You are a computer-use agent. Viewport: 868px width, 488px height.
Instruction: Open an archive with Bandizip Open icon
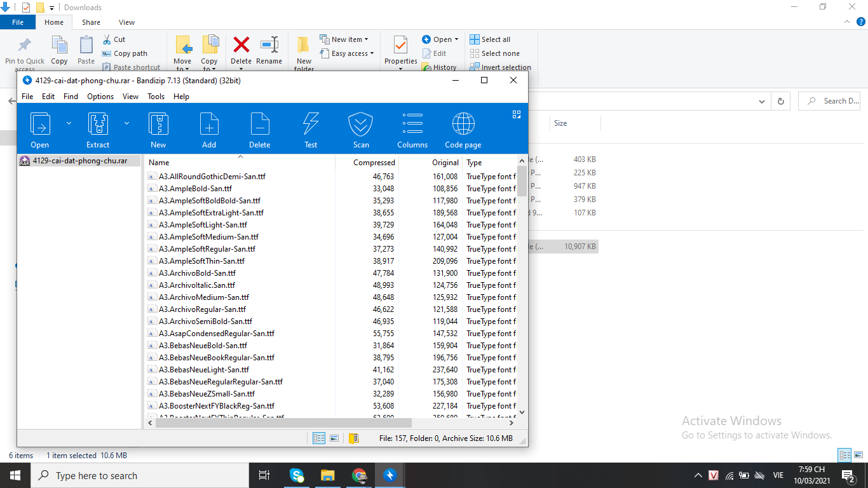pyautogui.click(x=40, y=124)
